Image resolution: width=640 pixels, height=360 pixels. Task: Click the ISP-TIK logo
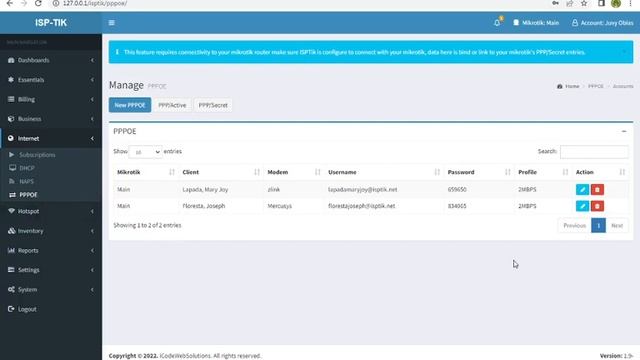[51, 23]
